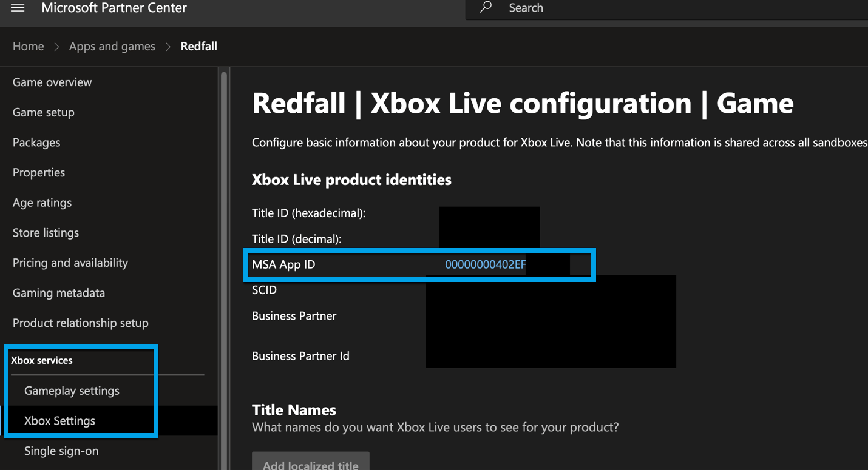Collapse the Xbox services group

pos(42,360)
